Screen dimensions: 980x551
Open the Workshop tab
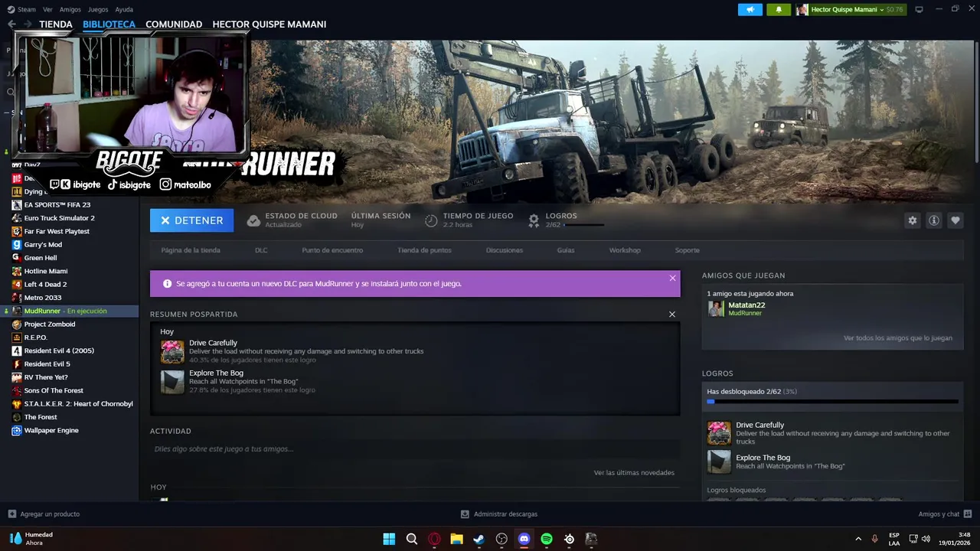coord(625,250)
